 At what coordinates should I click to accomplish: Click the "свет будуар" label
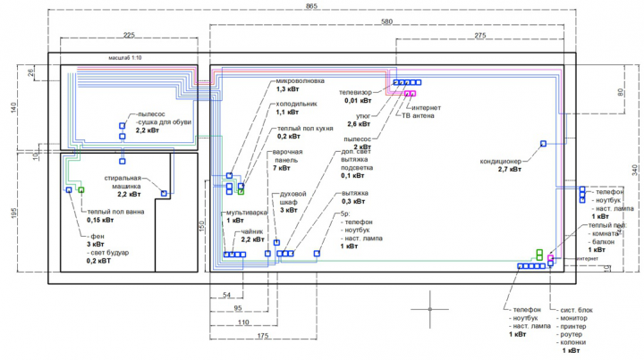click(x=110, y=253)
